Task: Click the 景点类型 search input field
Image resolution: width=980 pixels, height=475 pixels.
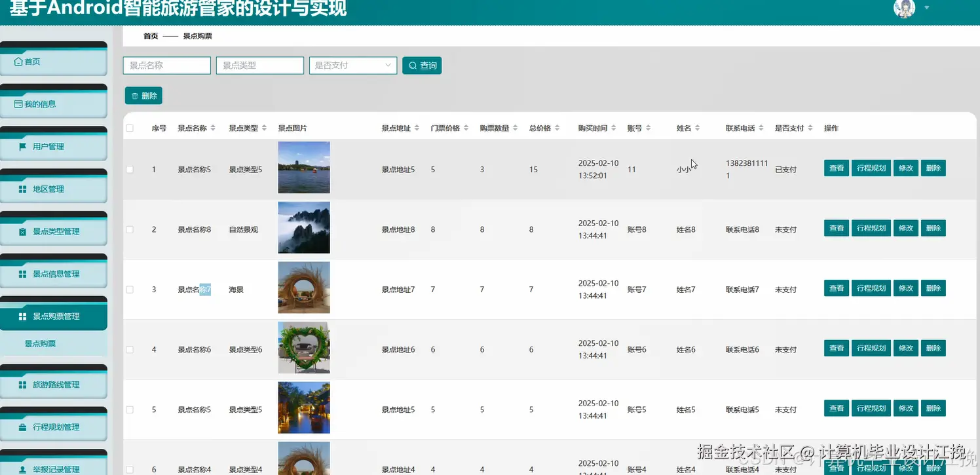Action: [260, 66]
